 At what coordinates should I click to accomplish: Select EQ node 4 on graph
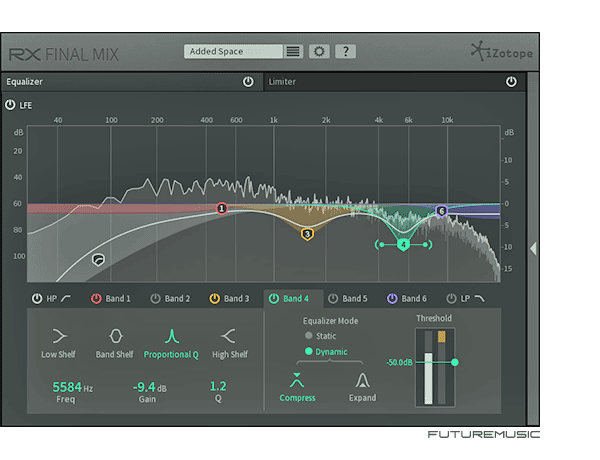[403, 245]
